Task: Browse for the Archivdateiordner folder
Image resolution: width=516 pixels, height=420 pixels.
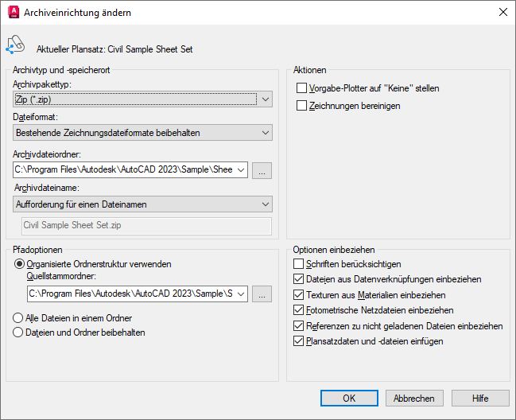Action: 262,169
